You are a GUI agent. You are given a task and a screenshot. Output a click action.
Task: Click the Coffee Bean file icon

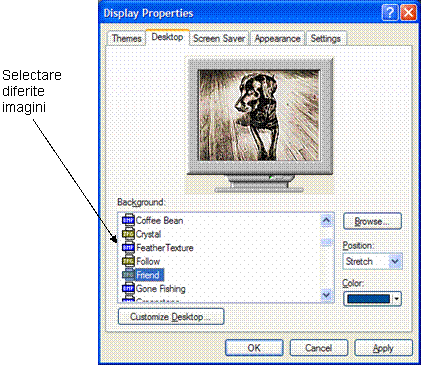click(x=128, y=220)
